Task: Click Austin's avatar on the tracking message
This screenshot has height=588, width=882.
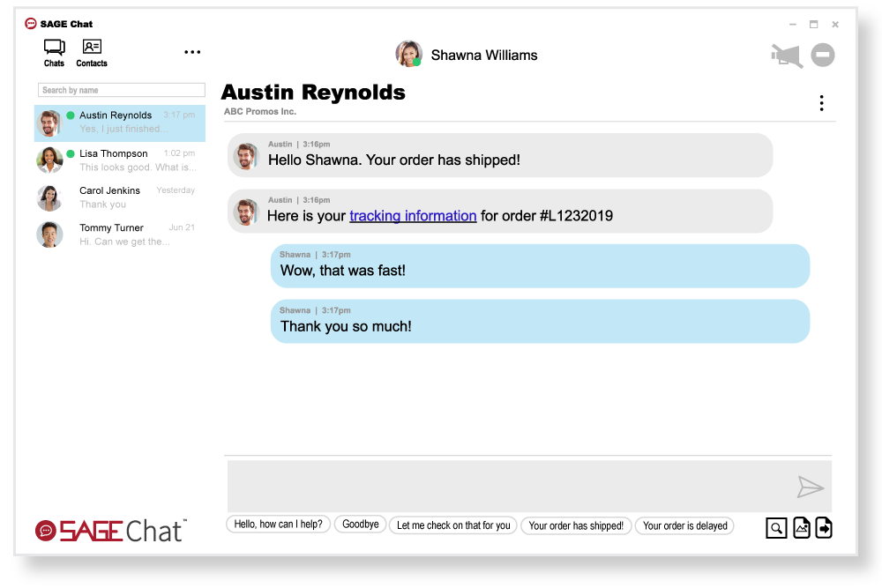Action: 246,212
